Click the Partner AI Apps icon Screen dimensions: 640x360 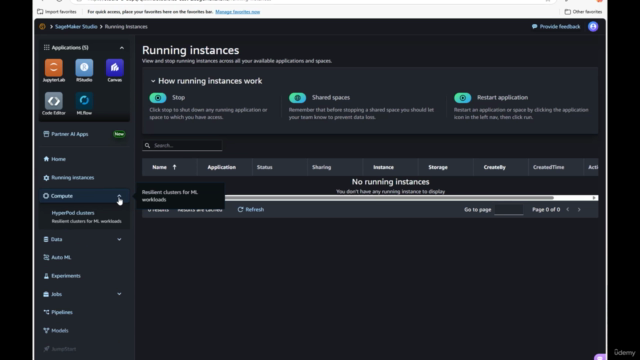[46, 134]
